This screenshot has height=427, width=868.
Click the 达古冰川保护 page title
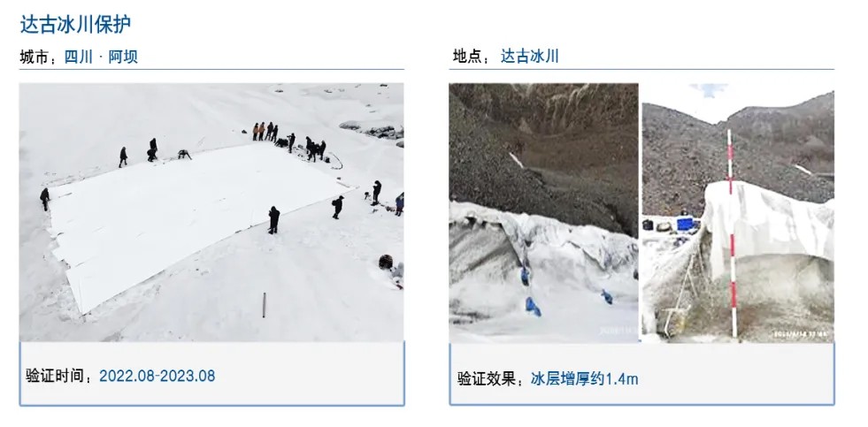pos(75,24)
